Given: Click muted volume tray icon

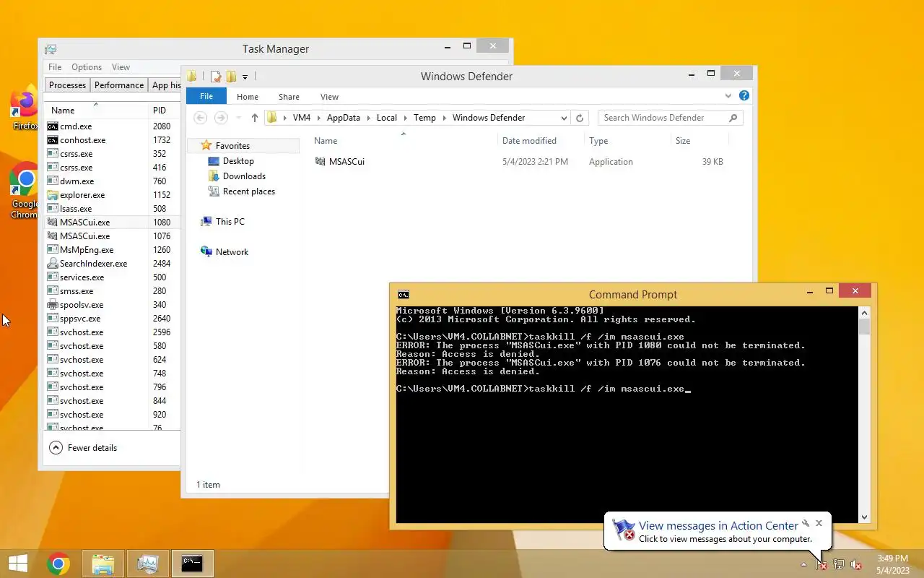Looking at the screenshot, I should (x=856, y=564).
